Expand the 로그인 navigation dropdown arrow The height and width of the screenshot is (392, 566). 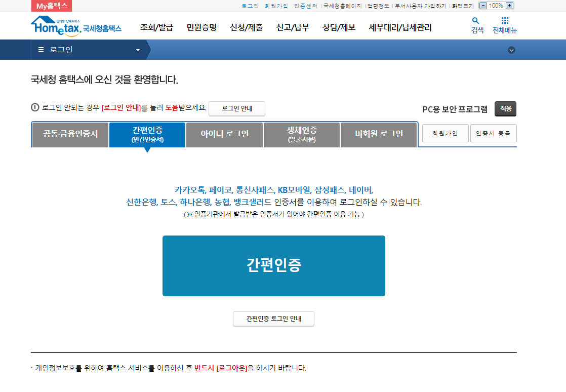pyautogui.click(x=137, y=50)
